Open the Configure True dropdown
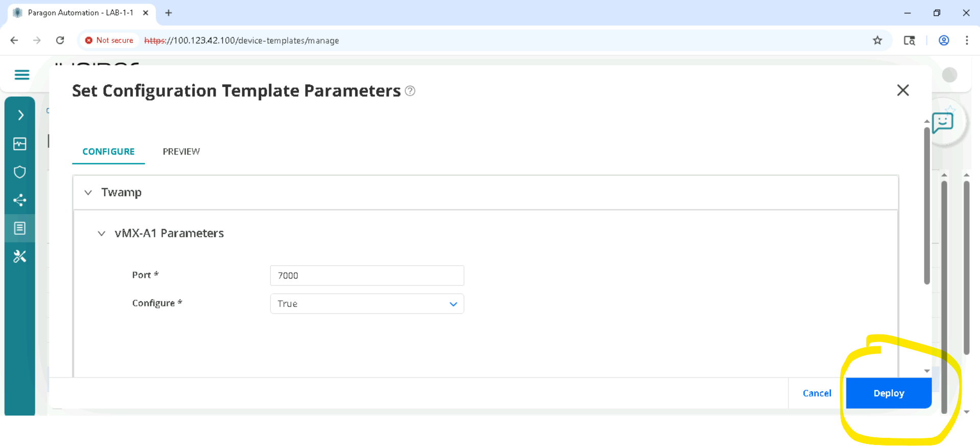The image size is (980, 446). 367,304
